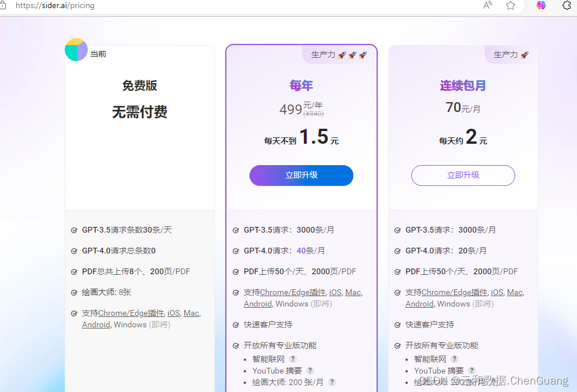
Task: Open Android link in yearly plan
Action: coord(258,304)
